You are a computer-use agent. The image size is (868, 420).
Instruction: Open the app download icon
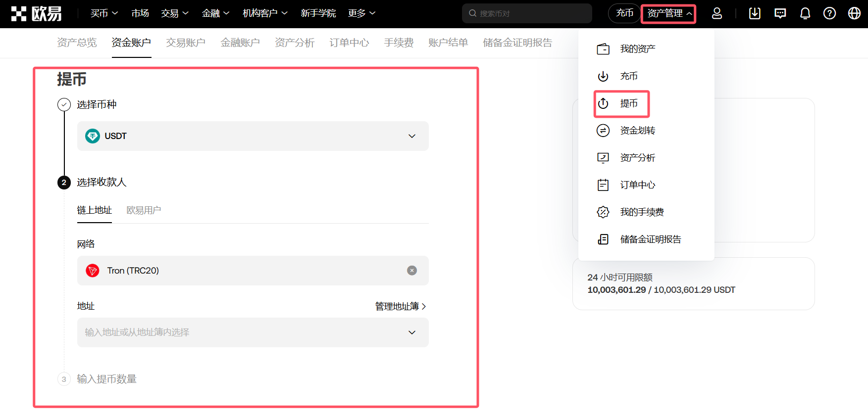(x=755, y=13)
